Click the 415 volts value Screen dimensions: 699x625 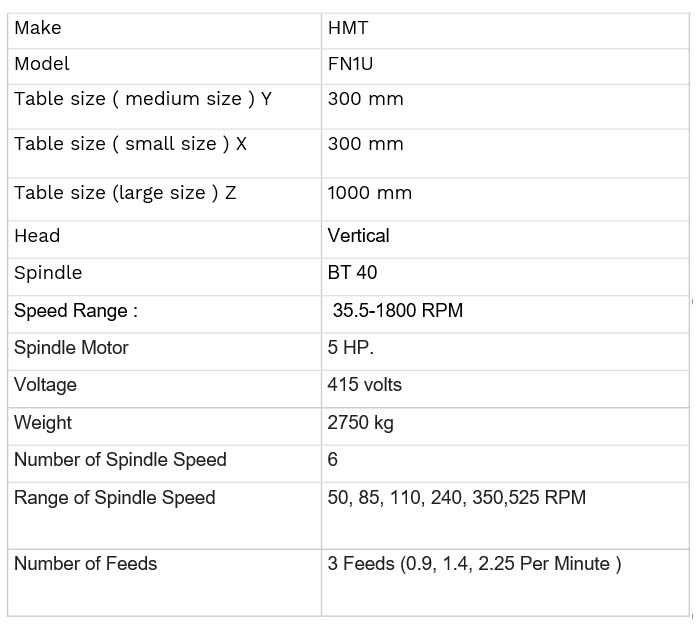coord(365,385)
